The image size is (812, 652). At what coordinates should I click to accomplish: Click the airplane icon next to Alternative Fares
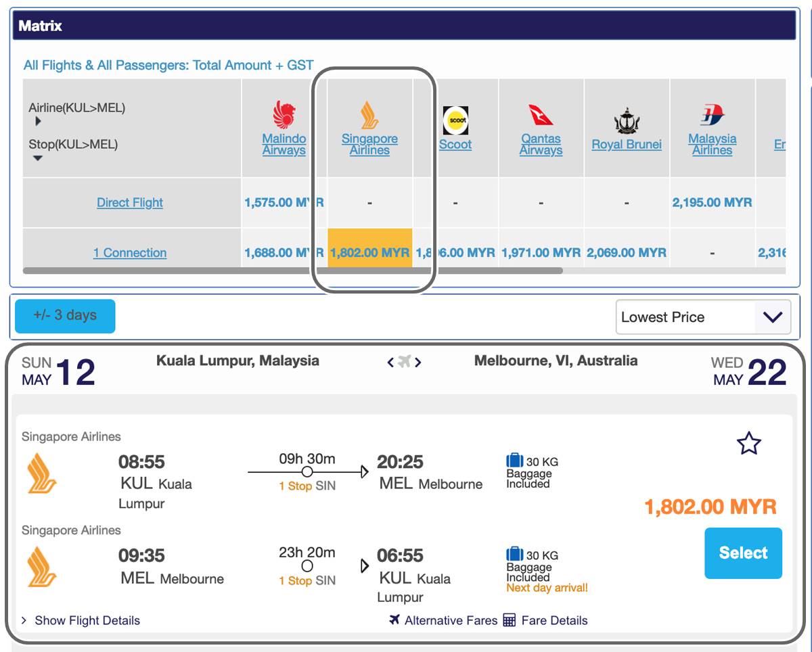(x=394, y=620)
